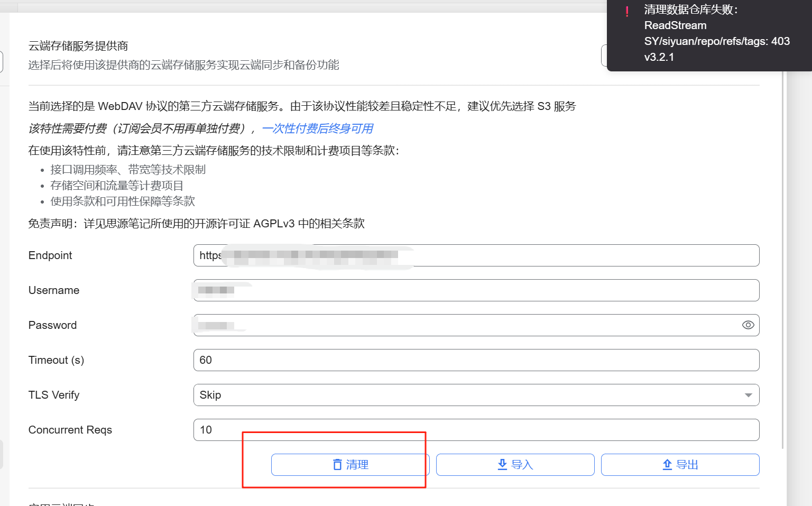Focus the Endpoint input field

476,255
